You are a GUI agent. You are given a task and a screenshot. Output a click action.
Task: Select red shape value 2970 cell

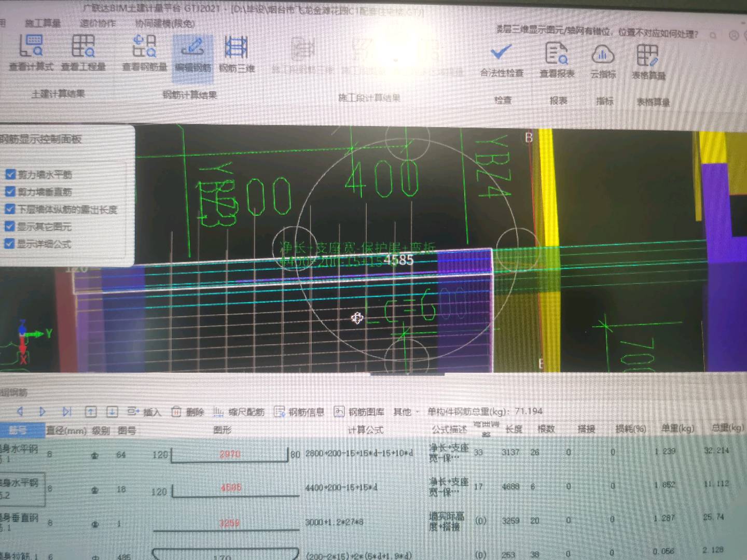(x=230, y=454)
